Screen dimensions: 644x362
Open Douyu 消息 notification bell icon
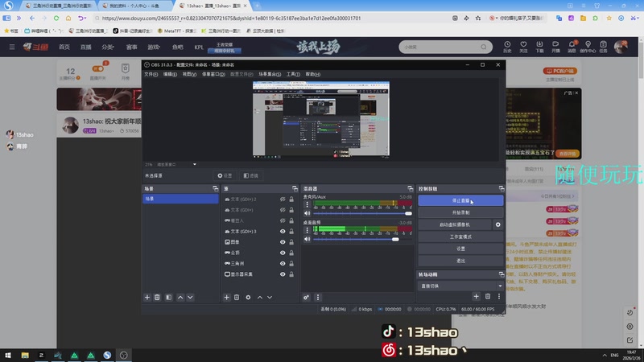click(x=572, y=47)
